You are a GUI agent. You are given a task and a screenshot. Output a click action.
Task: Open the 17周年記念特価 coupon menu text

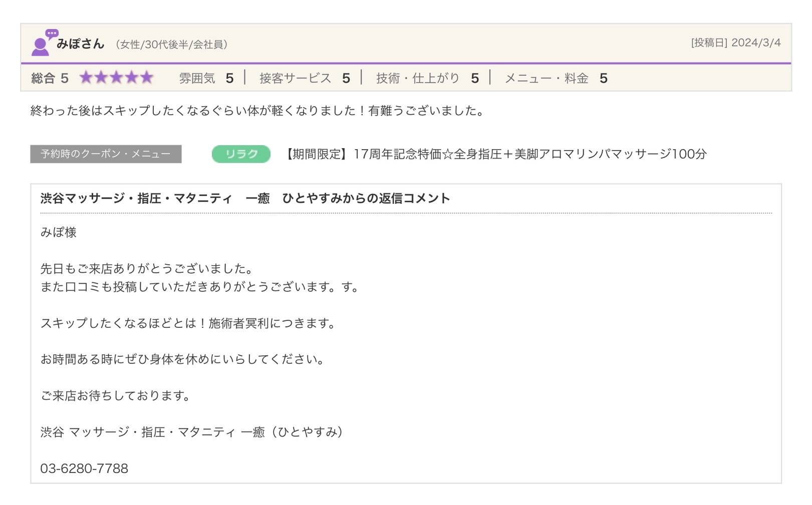494,154
